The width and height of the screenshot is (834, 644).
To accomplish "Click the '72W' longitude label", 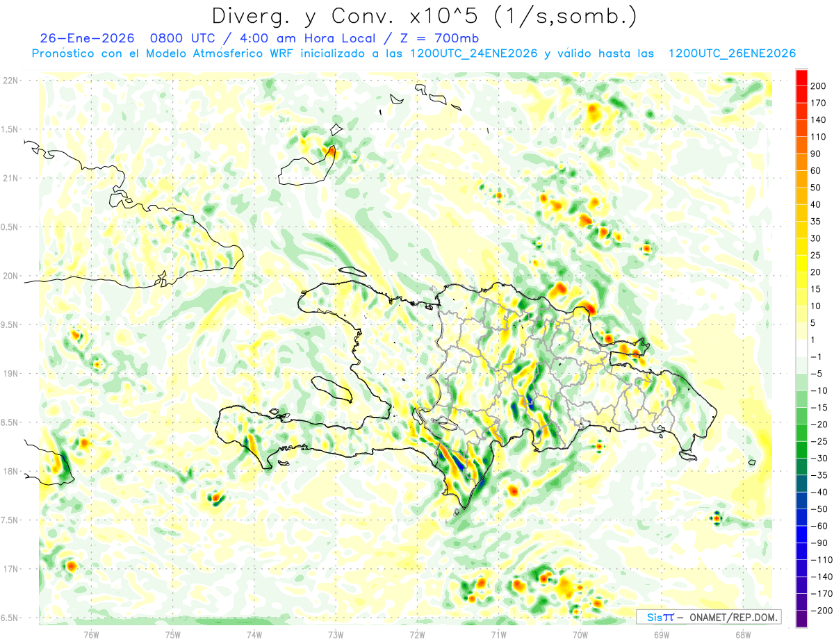I will click(417, 634).
